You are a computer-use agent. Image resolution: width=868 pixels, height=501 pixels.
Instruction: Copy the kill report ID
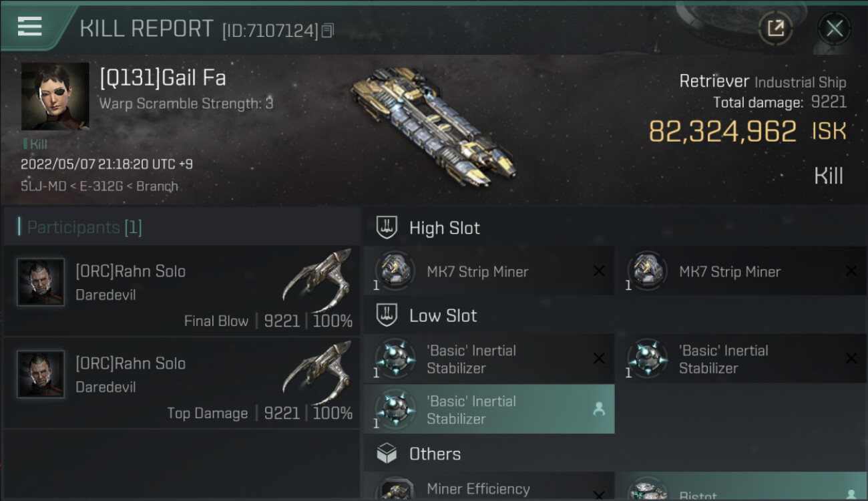coord(327,31)
